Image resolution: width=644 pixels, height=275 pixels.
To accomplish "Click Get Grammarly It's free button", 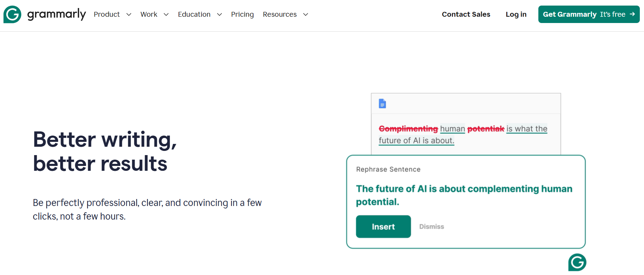I will pyautogui.click(x=589, y=14).
